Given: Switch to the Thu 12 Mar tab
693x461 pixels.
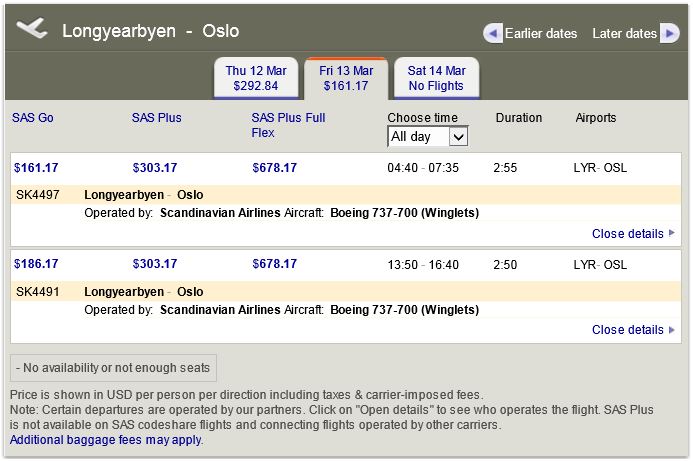Looking at the screenshot, I should pyautogui.click(x=256, y=78).
